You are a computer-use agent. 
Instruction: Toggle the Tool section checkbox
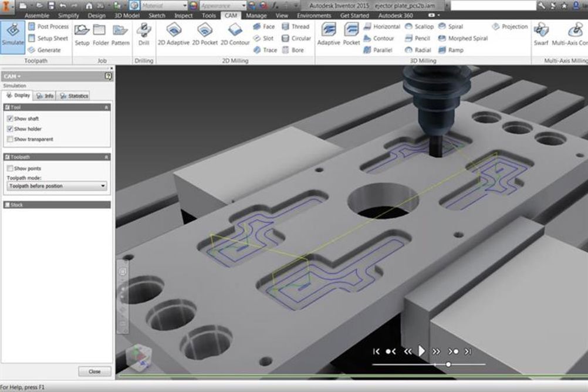(x=7, y=107)
